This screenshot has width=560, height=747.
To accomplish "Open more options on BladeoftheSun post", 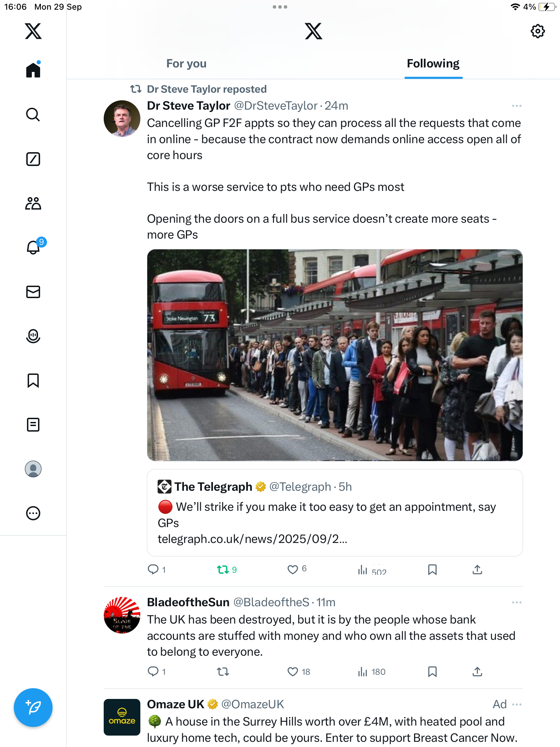I will tap(516, 602).
